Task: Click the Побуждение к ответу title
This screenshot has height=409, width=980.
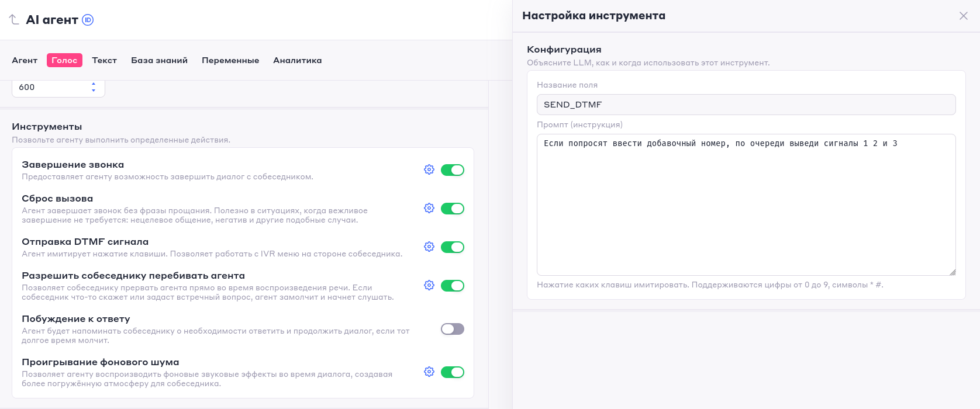Action: 76,319
